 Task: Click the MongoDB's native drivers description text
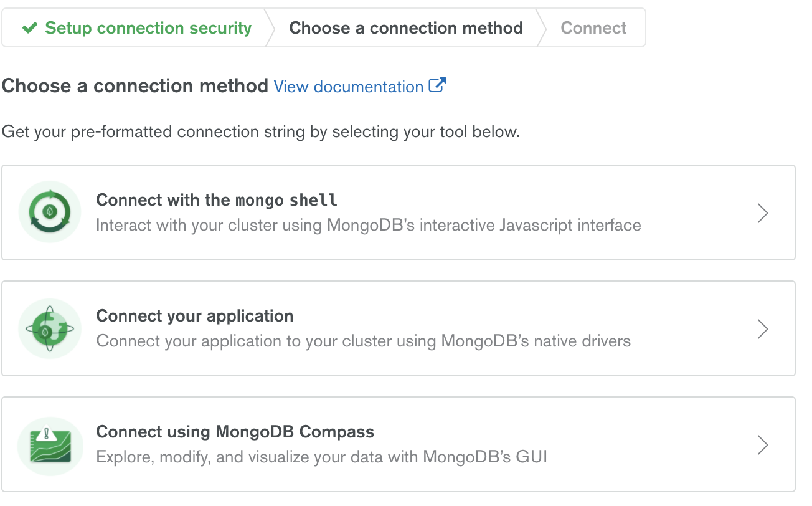pyautogui.click(x=364, y=341)
